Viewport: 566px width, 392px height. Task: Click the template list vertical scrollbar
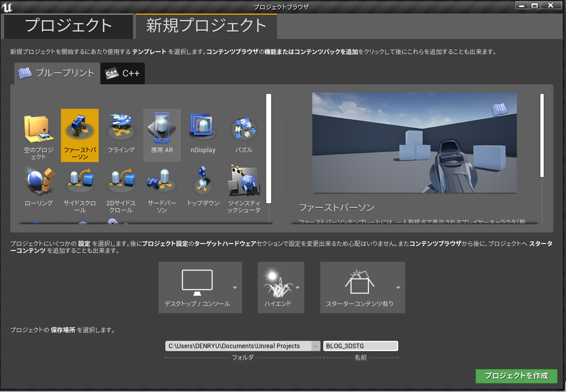click(x=269, y=149)
